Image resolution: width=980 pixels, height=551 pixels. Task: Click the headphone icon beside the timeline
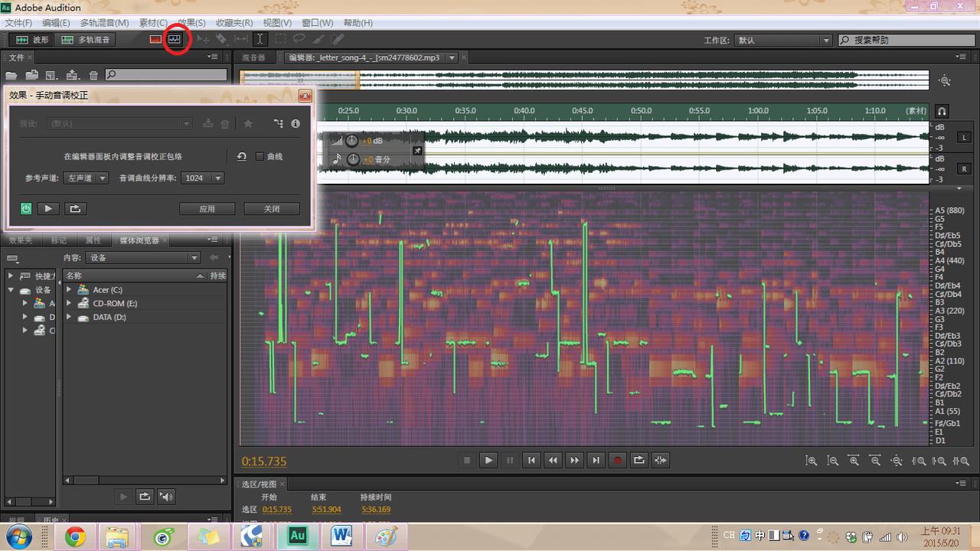tap(942, 111)
